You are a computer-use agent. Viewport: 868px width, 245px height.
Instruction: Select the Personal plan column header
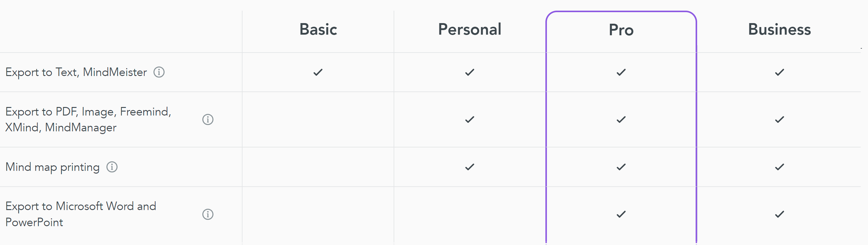point(470,29)
